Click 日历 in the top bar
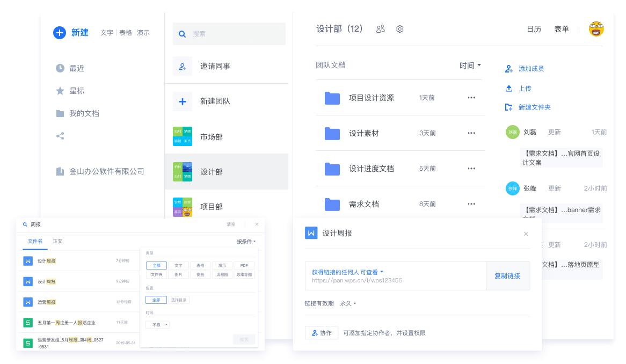 [x=534, y=30]
